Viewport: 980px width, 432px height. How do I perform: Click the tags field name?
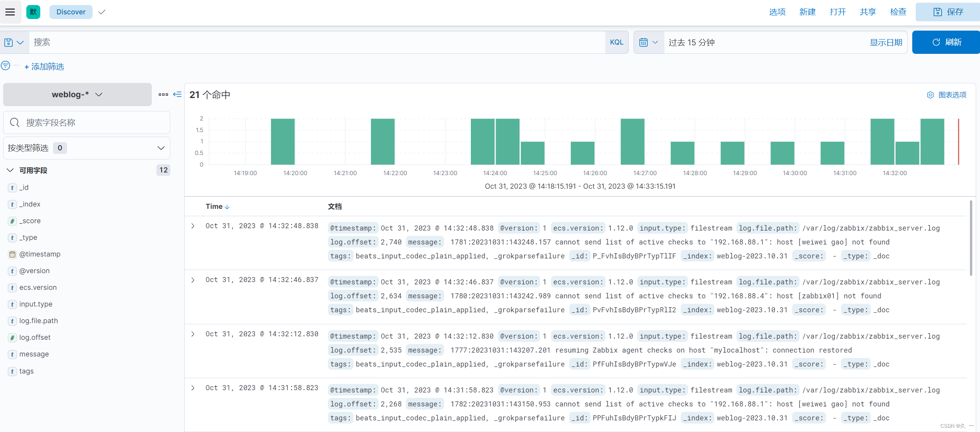tap(26, 371)
